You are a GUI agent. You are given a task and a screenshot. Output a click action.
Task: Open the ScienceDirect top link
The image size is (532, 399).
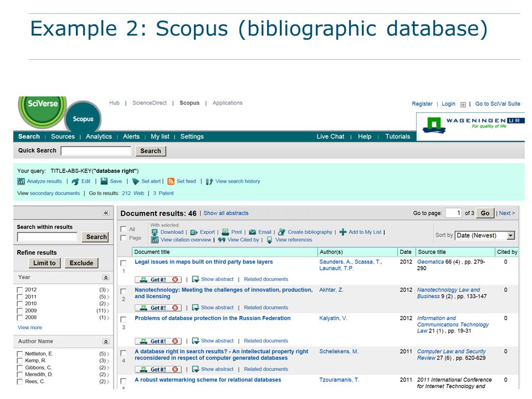pyautogui.click(x=150, y=103)
